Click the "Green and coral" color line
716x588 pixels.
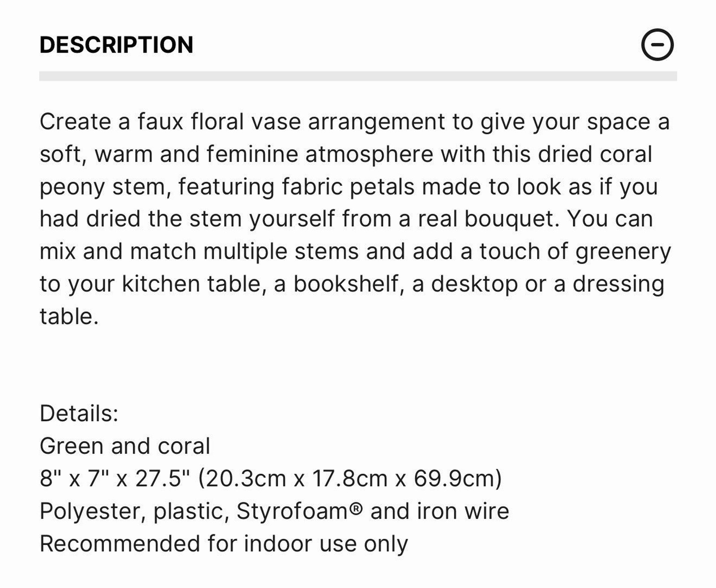[x=125, y=446]
